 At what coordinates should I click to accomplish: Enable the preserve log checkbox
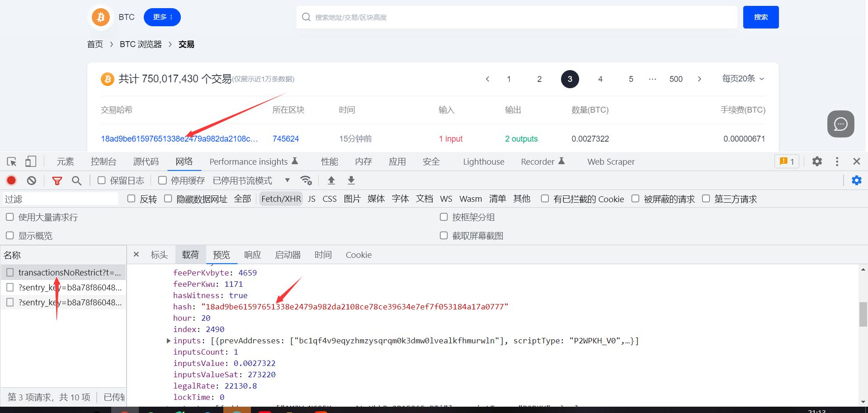click(x=102, y=180)
